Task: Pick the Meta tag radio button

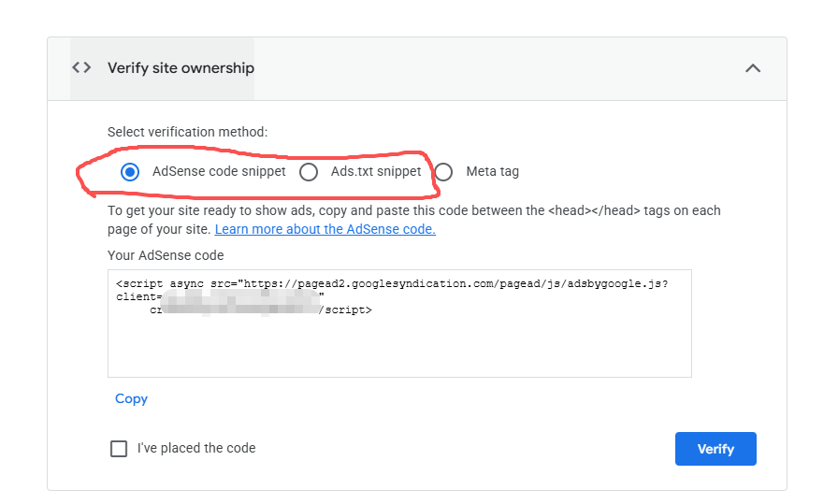Action: (443, 172)
